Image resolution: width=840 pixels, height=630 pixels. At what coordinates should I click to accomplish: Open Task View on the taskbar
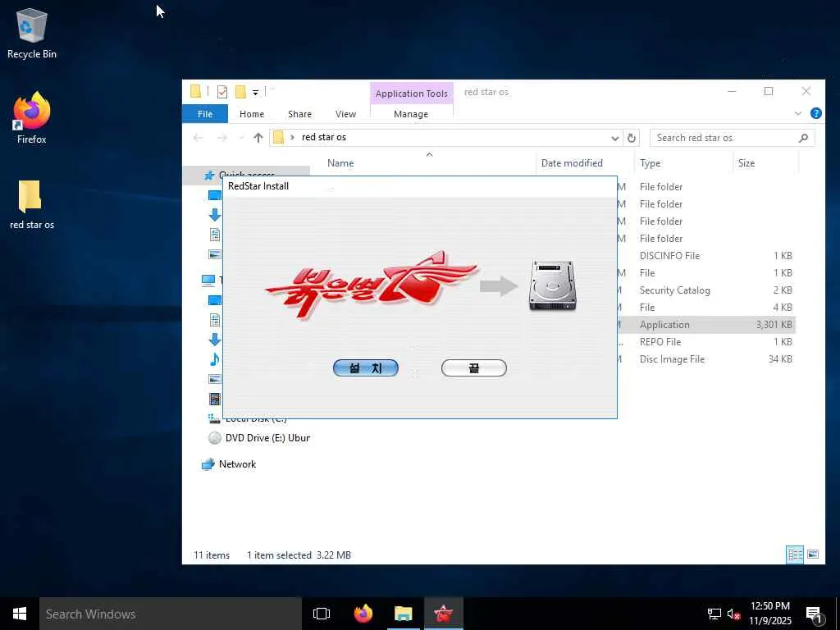[322, 614]
